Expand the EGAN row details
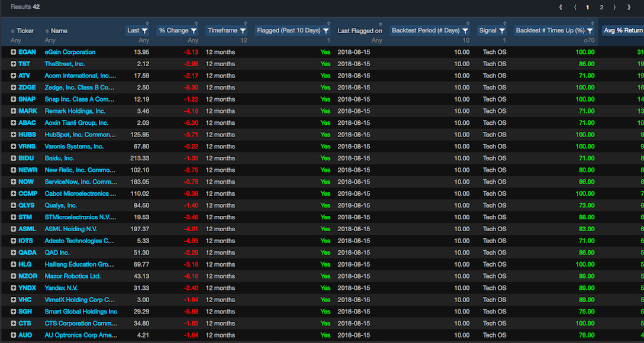The image size is (644, 343). tap(13, 52)
